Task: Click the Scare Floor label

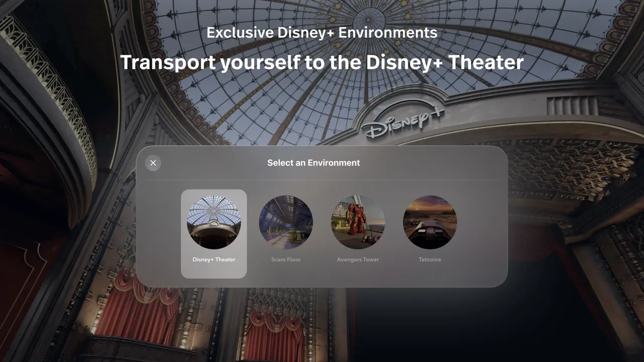Action: click(286, 259)
